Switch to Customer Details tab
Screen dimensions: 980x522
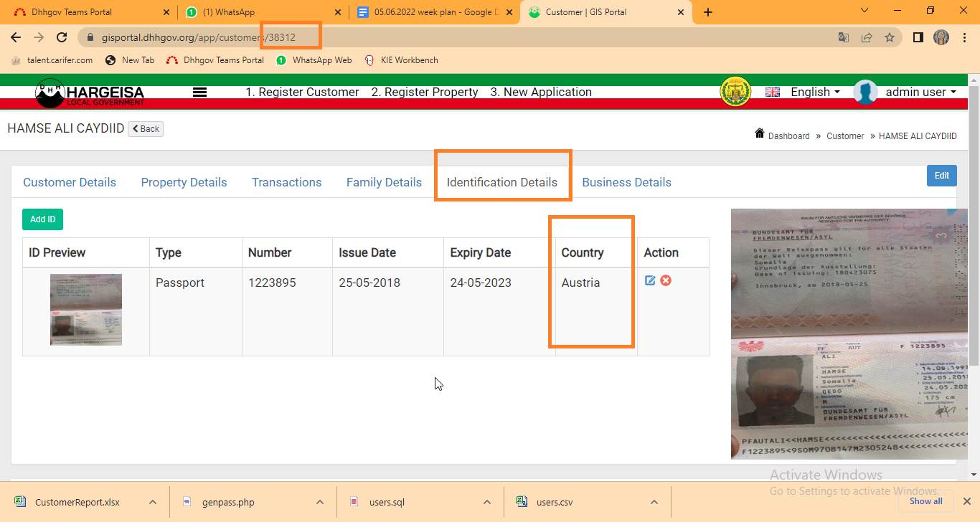(70, 182)
